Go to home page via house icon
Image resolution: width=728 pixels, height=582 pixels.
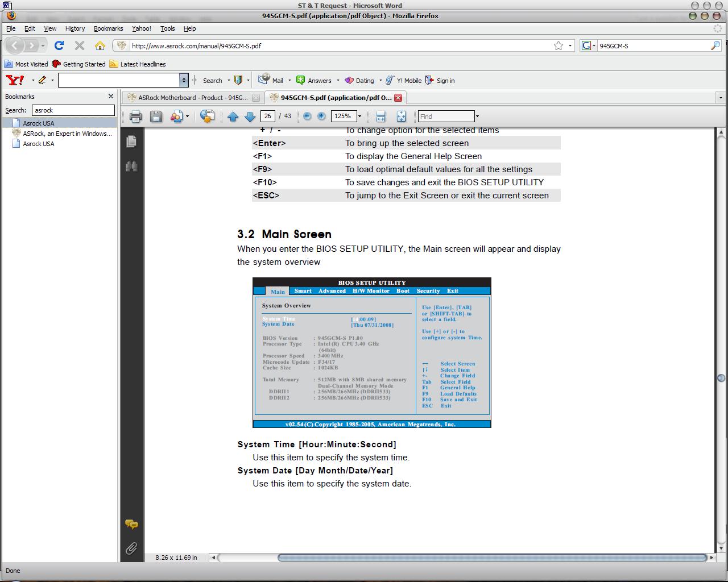click(100, 45)
